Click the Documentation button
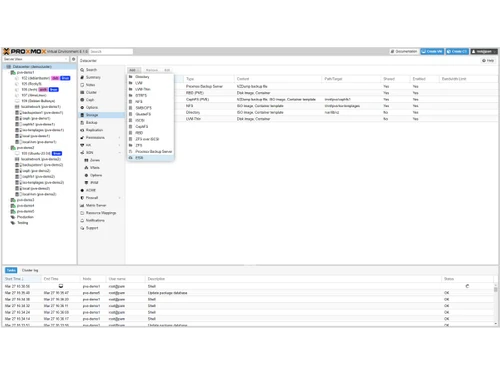The height and width of the screenshot is (375, 500). click(404, 51)
